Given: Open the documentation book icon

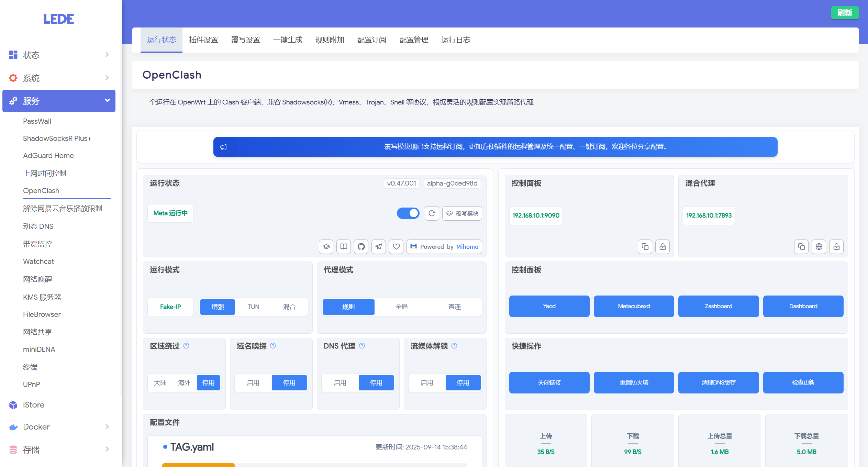Looking at the screenshot, I should 343,247.
